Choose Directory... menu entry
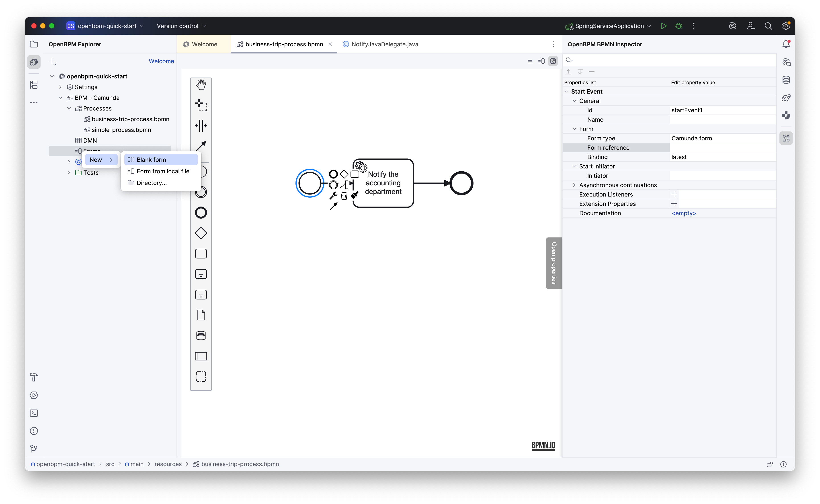This screenshot has height=504, width=820. click(x=161, y=183)
